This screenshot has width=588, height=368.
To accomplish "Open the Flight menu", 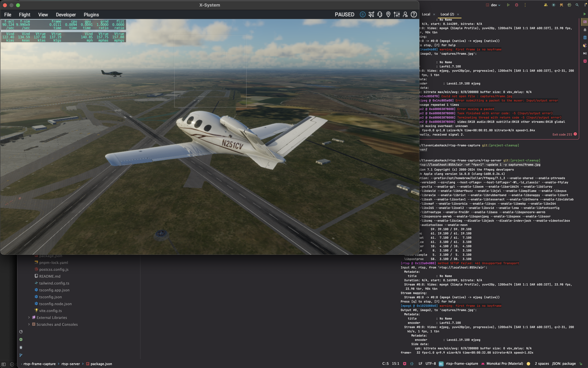I will (x=24, y=15).
